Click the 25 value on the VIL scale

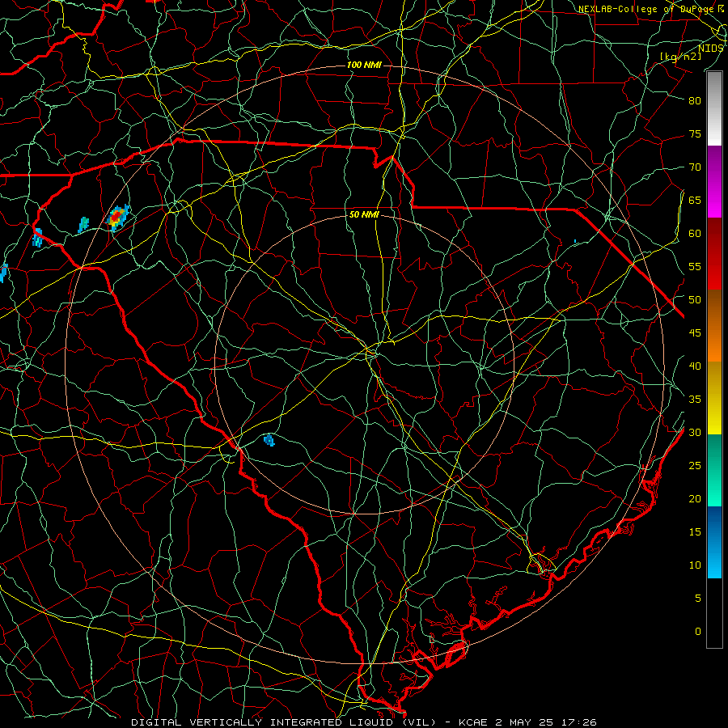pos(695,466)
